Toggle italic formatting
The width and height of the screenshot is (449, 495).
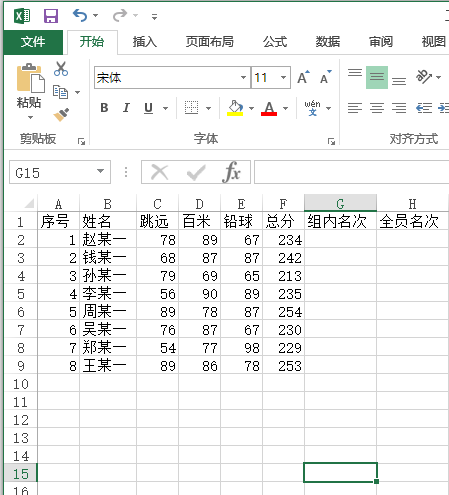126,108
